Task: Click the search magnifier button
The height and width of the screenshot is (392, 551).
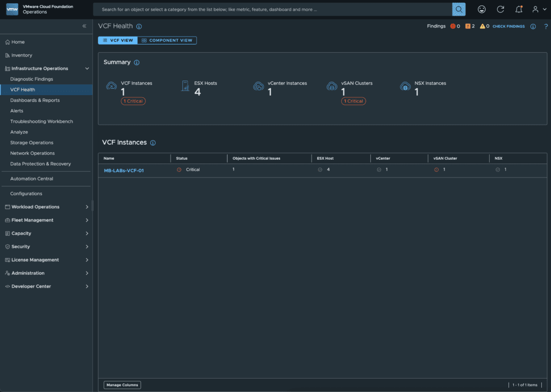Action: [458, 9]
